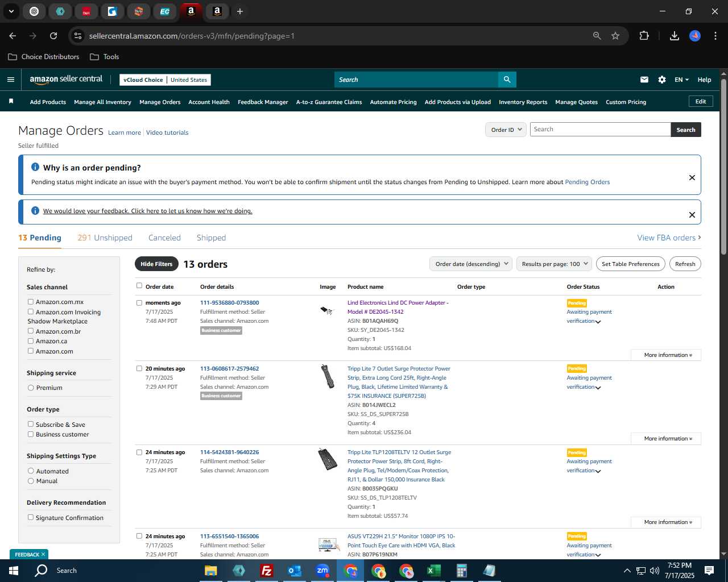The width and height of the screenshot is (728, 582).
Task: Open Automate Pricing menu item
Action: 393,102
